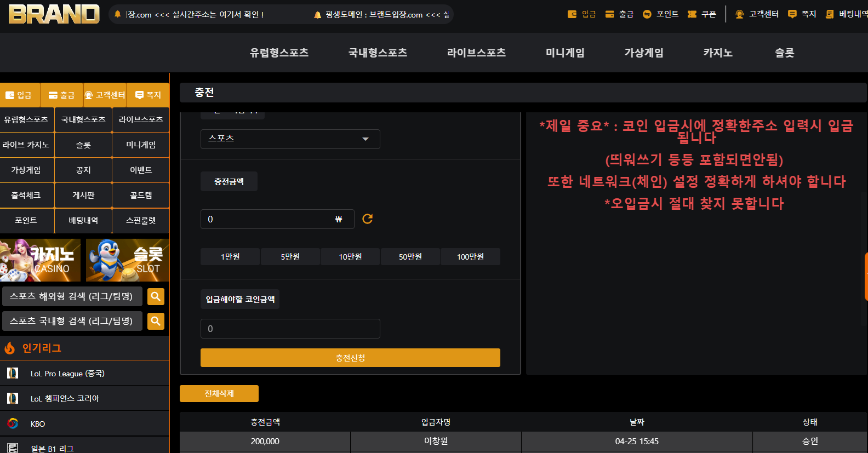
Task: Click the 전체삭제 button
Action: click(x=219, y=393)
